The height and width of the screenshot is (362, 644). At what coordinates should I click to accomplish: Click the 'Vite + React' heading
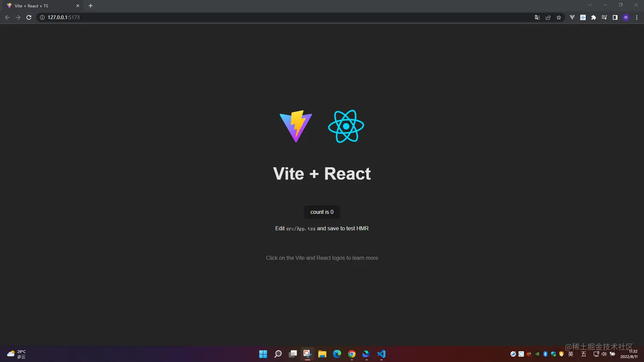pos(322,174)
